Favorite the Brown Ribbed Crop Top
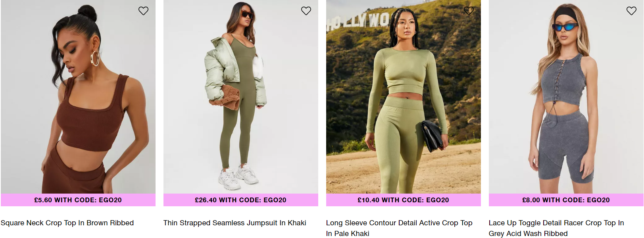 coord(143,11)
